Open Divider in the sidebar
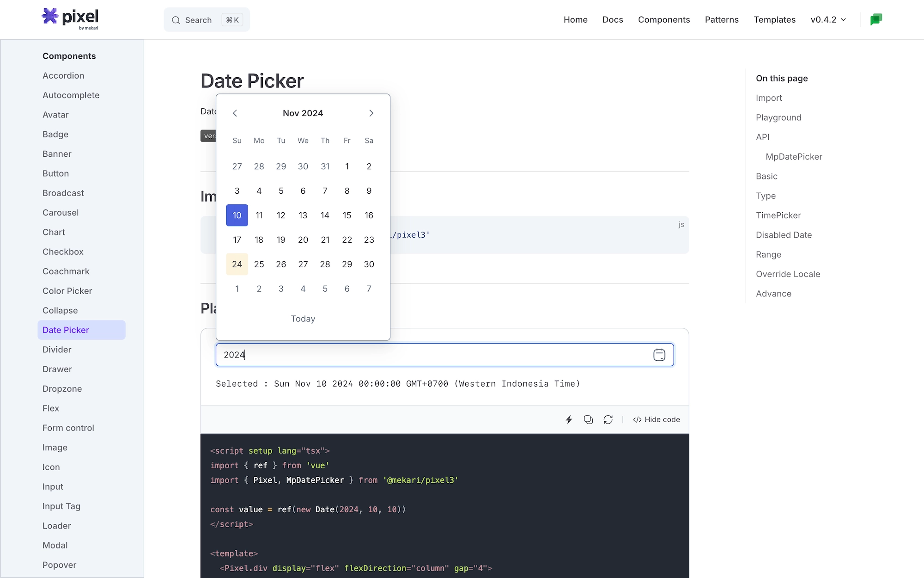924x578 pixels. coord(57,350)
